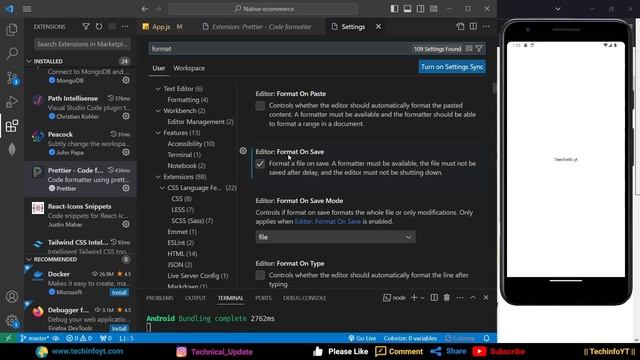Open gear menu for Peacock extension
Viewport: 640px width, 360px height.
pos(126,152)
